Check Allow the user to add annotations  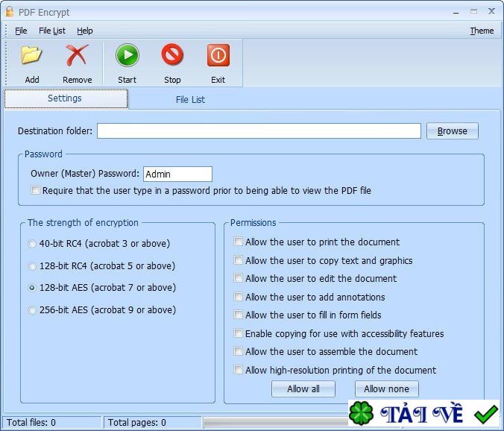(238, 296)
